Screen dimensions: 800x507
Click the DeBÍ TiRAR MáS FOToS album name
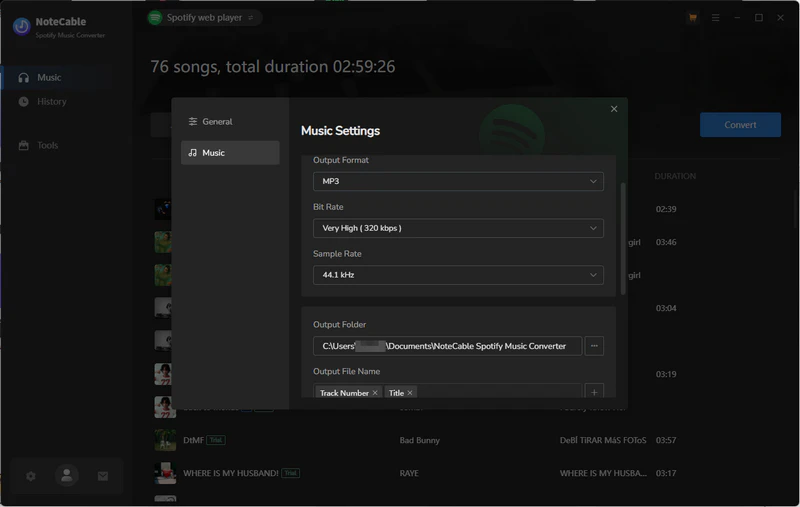tap(603, 440)
